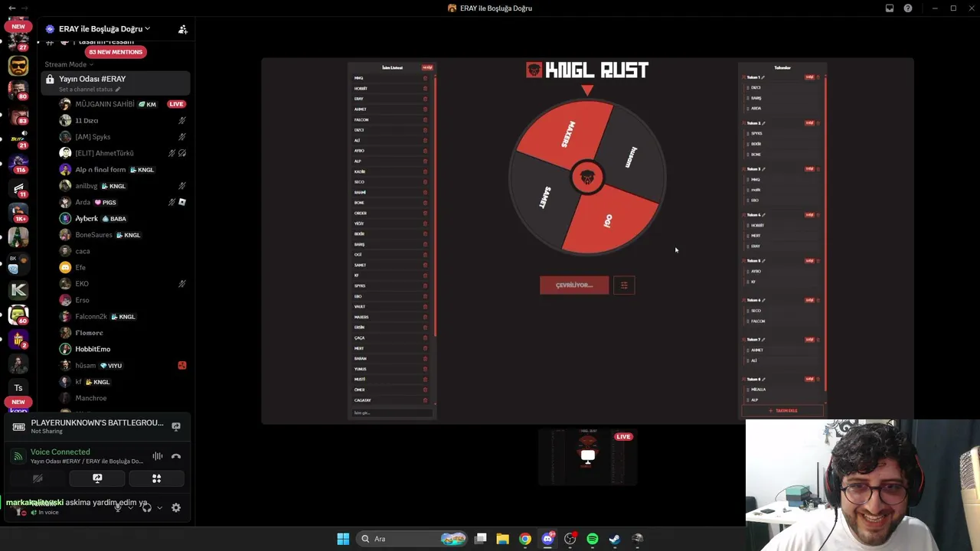Image resolution: width=980 pixels, height=551 pixels.
Task: Edit channel status pencil icon
Action: pyautogui.click(x=117, y=90)
